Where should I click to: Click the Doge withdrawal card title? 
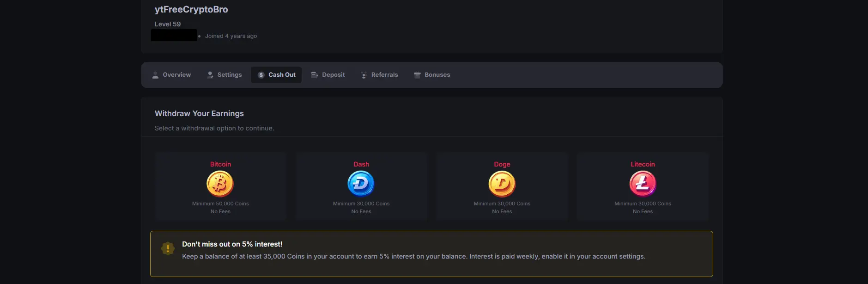tap(502, 164)
